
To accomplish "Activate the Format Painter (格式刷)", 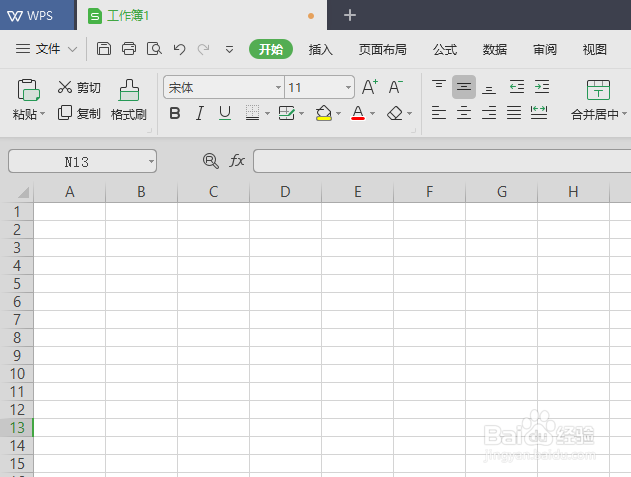I will (129, 99).
